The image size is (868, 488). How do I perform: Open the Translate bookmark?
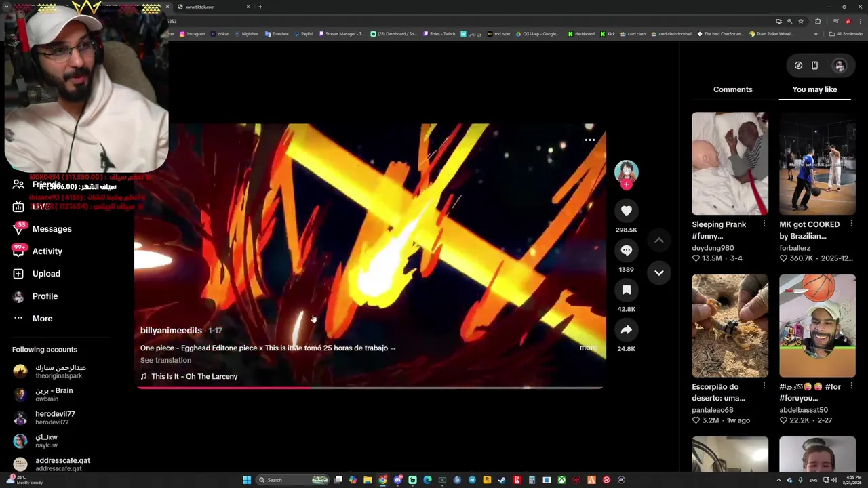[x=277, y=34]
